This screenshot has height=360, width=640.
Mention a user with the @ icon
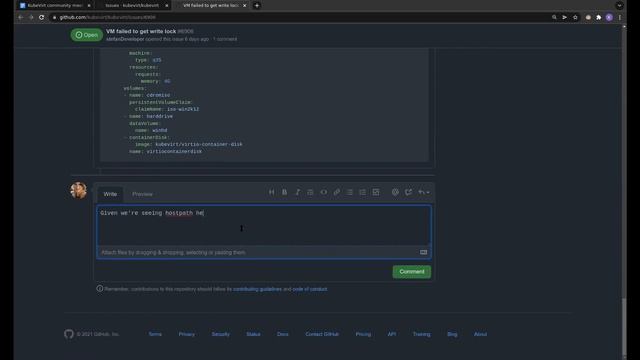coord(395,192)
